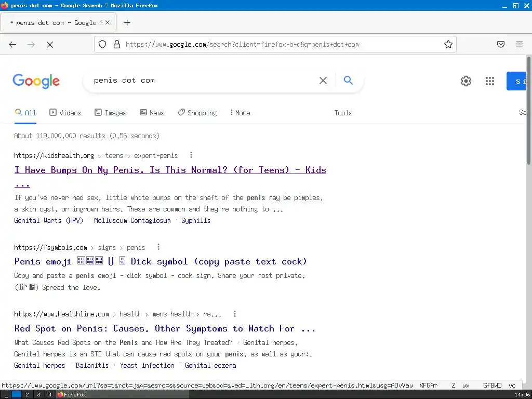
Task: Switch to workspace 3 in taskbar
Action: (x=38, y=395)
